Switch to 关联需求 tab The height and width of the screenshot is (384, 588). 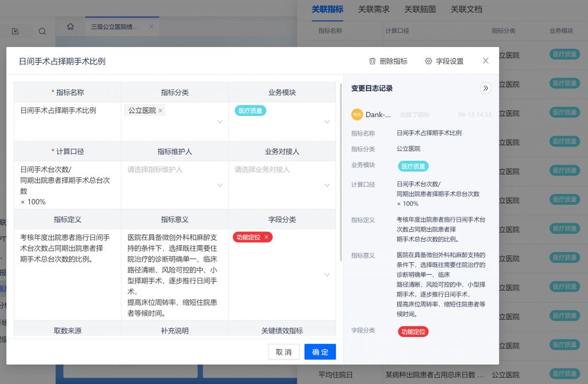pos(374,9)
